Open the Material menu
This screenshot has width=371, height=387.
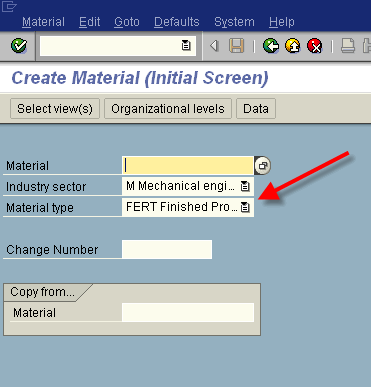click(43, 22)
